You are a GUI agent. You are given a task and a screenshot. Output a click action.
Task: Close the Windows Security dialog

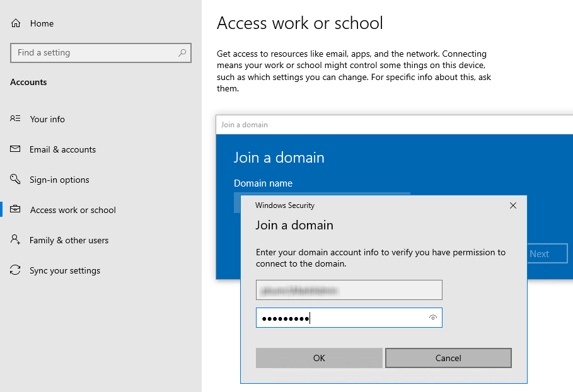[x=512, y=205]
